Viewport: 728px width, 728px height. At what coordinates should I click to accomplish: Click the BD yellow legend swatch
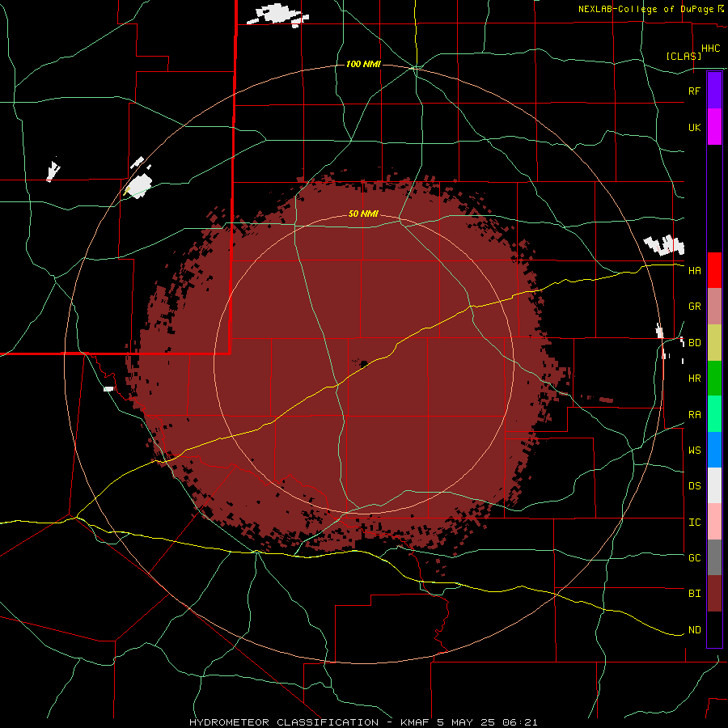pyautogui.click(x=714, y=343)
